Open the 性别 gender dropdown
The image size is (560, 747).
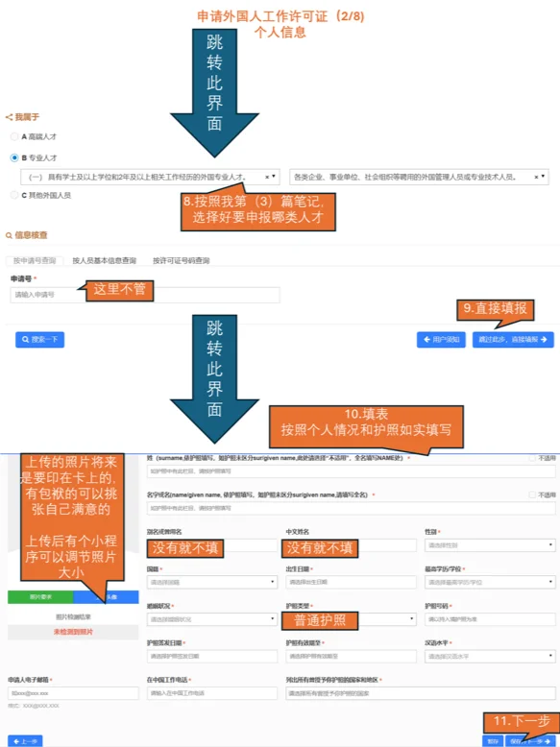[x=490, y=545]
